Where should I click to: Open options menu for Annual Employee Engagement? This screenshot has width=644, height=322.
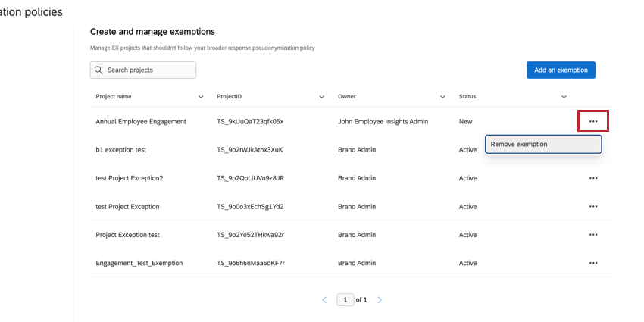pos(593,121)
